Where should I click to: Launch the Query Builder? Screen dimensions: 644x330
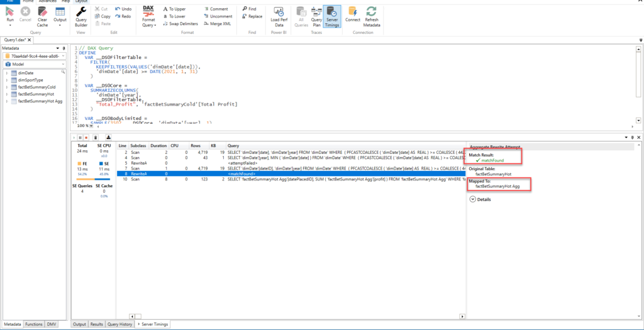(81, 16)
